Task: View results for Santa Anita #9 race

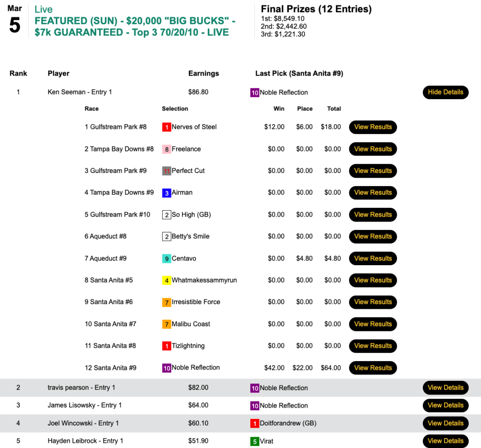Action: pos(372,368)
